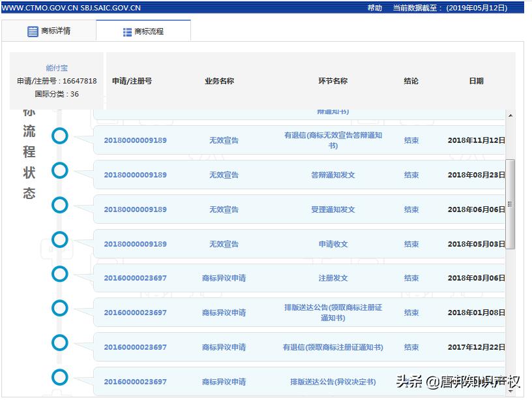Open application number 20160000023697 in 注册发文 row
Image resolution: width=532 pixels, height=400 pixels.
pyautogui.click(x=137, y=277)
